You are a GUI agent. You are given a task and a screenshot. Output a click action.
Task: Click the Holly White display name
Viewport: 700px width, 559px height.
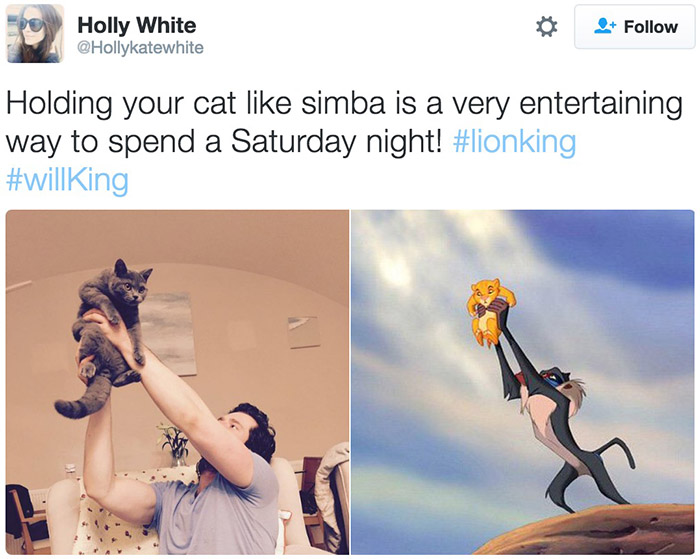137,25
